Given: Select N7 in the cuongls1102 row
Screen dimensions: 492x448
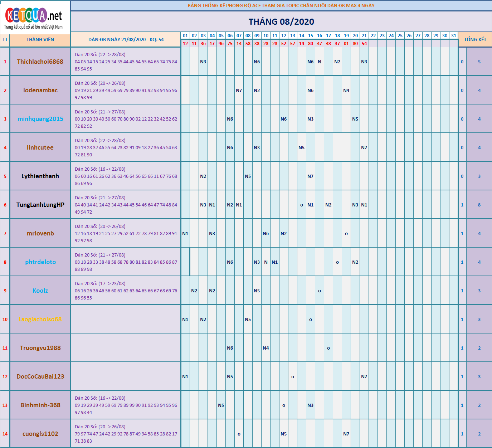Looking at the screenshot, I should point(346,434).
